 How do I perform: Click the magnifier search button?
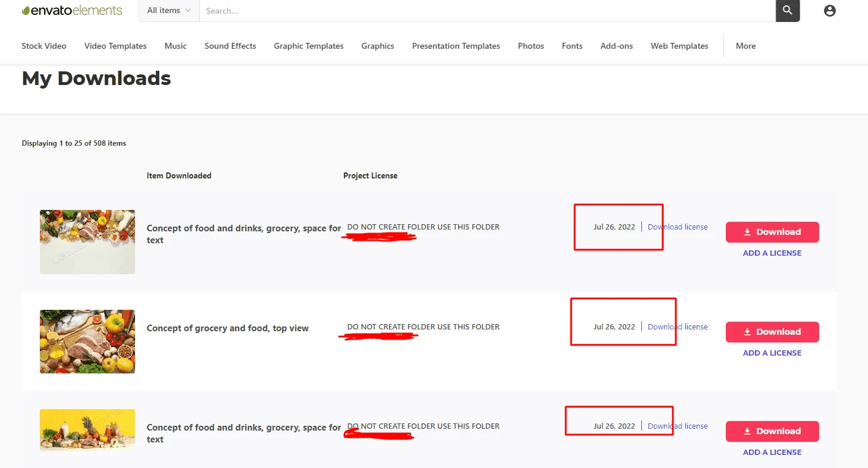(x=788, y=11)
